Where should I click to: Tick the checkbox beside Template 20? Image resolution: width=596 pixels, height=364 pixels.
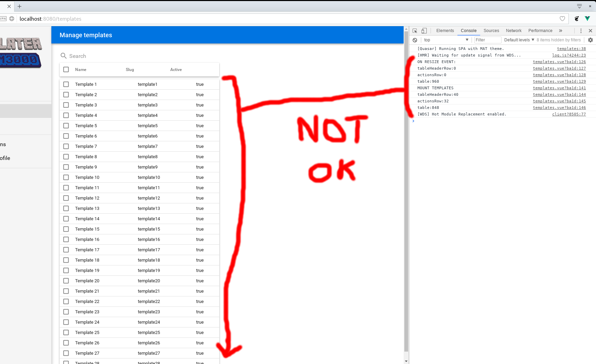(x=66, y=281)
